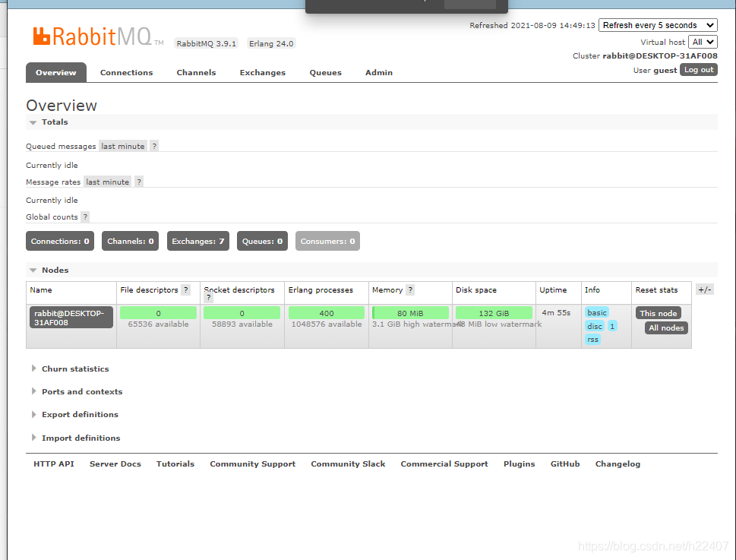Click the Connections: 0 count button
Screen dimensions: 736x560
tap(60, 241)
